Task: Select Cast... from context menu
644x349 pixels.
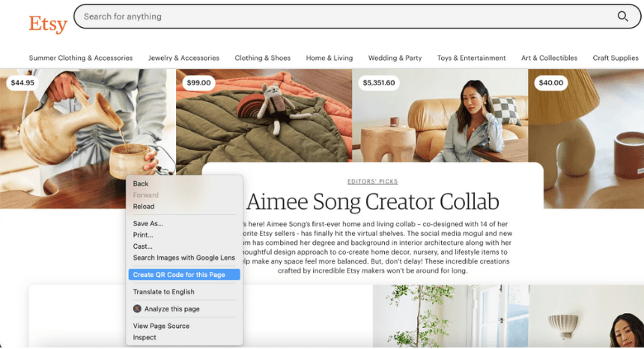Action: pos(184,246)
